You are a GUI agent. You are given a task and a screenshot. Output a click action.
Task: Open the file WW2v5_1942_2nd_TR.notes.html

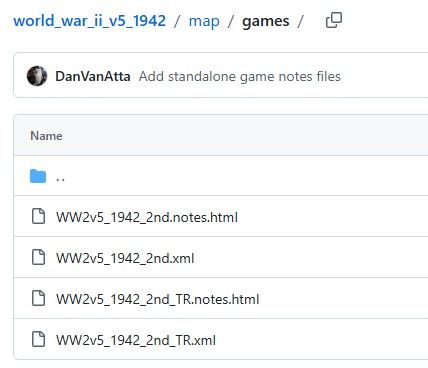click(158, 299)
